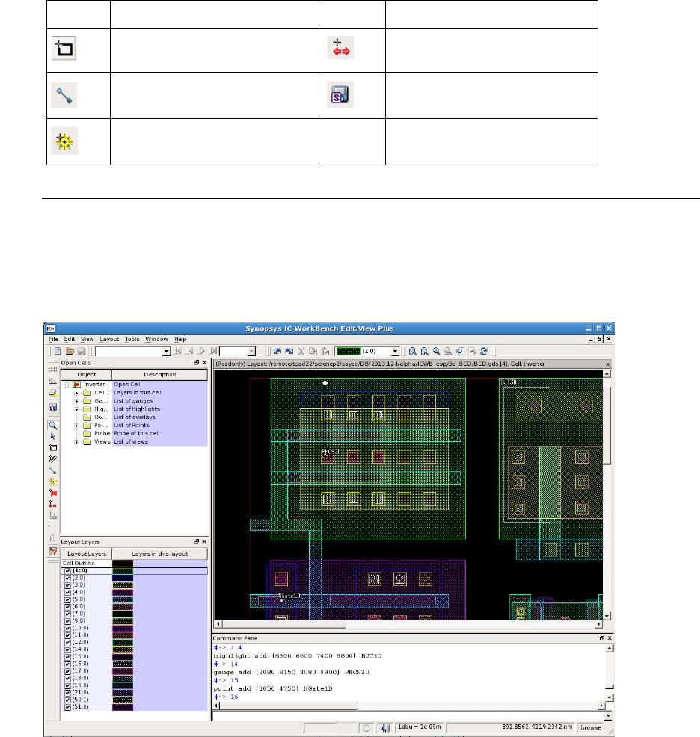700x737 pixels.
Task: Click the New file toolbar icon
Action: tap(58, 351)
